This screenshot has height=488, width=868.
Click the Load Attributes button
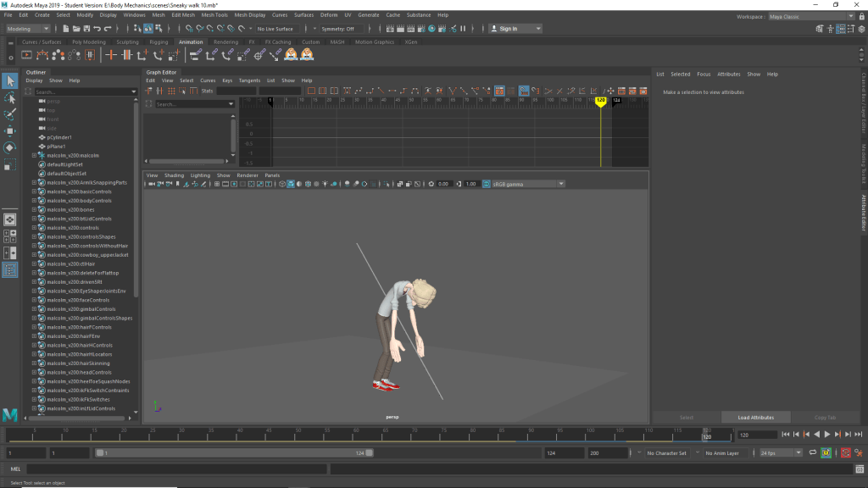pyautogui.click(x=755, y=417)
